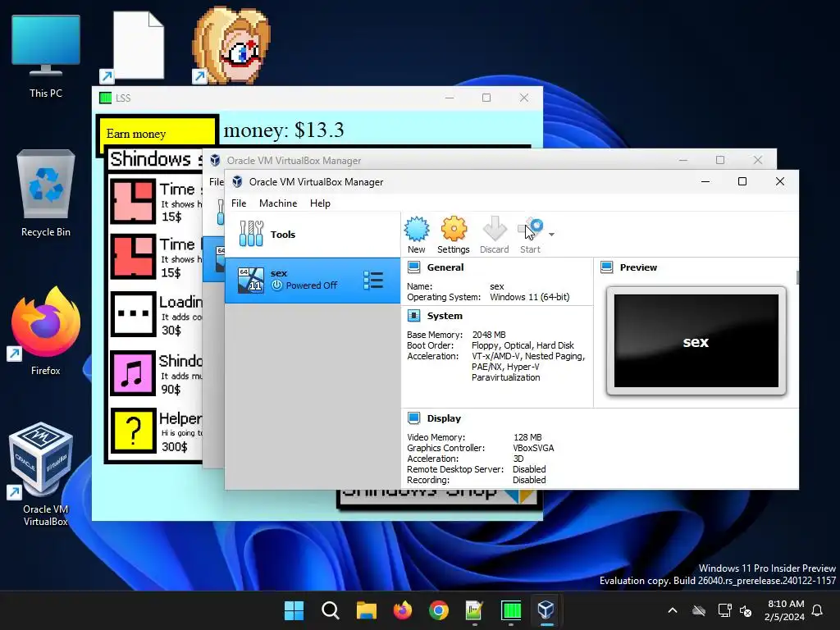Show hidden system tray icons
The height and width of the screenshot is (630, 840).
click(673, 610)
